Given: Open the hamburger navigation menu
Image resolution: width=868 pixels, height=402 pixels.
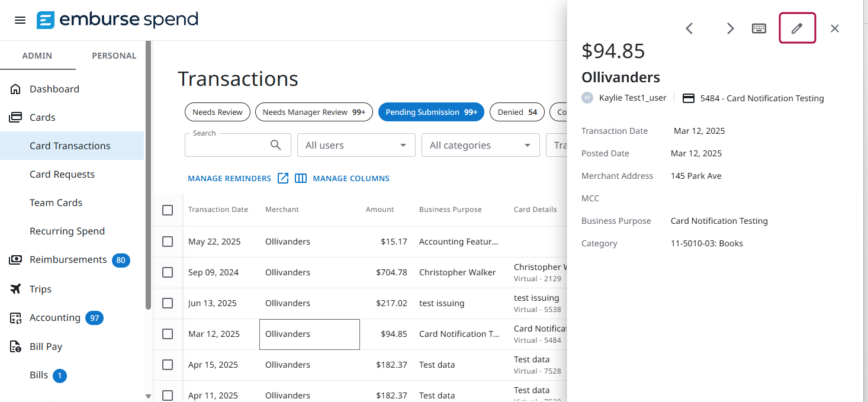Looking at the screenshot, I should 20,20.
